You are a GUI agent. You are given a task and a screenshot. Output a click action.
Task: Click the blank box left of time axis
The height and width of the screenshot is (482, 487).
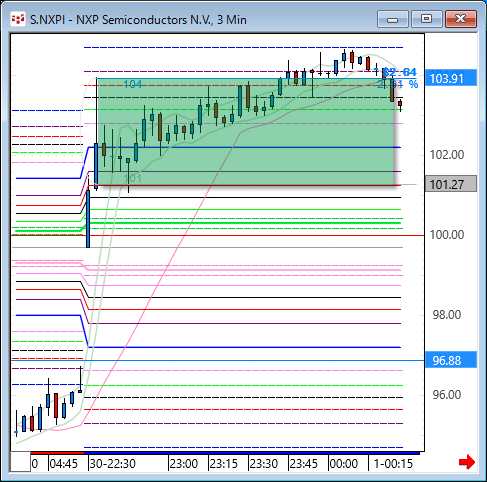coord(20,462)
